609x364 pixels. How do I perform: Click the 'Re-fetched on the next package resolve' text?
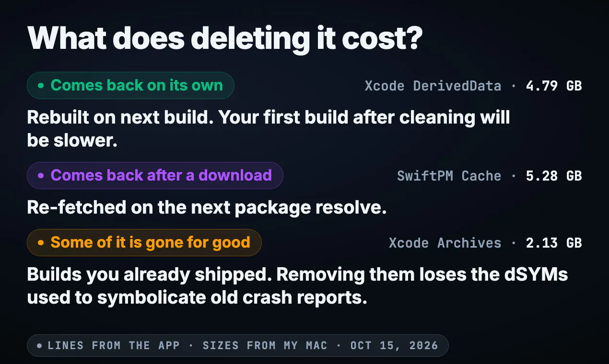tap(207, 207)
